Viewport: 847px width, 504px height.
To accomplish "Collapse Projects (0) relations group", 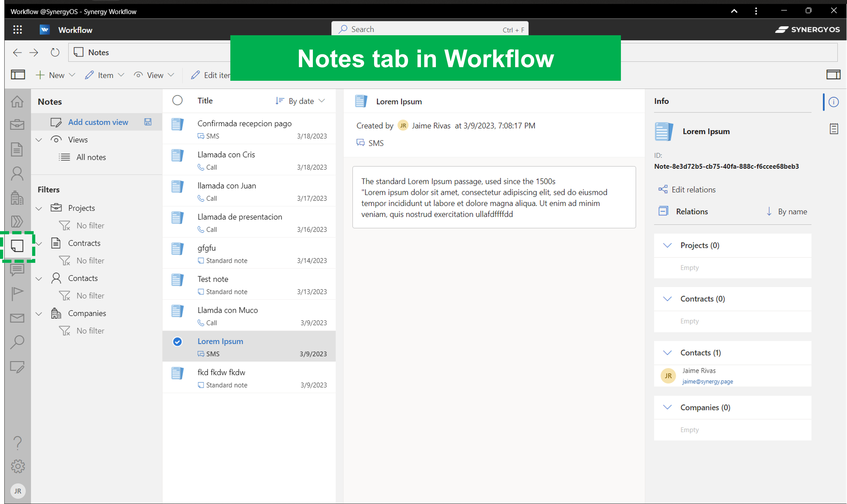I will pyautogui.click(x=667, y=245).
